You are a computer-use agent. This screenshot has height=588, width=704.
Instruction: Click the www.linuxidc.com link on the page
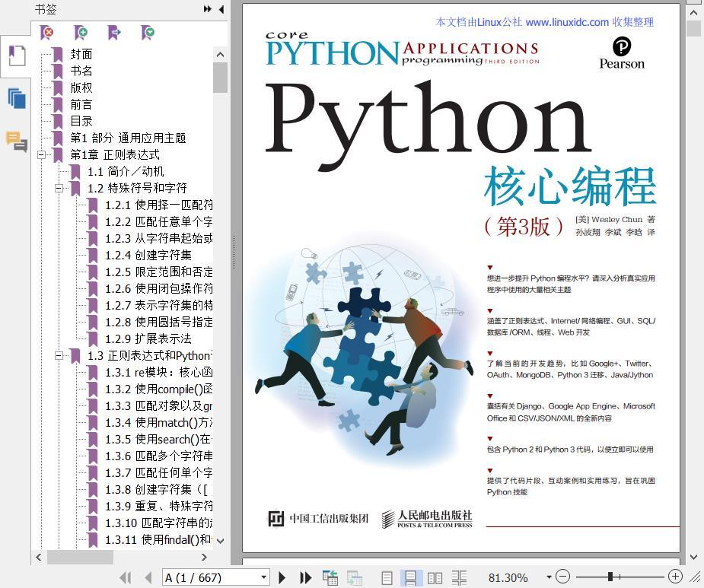click(567, 22)
